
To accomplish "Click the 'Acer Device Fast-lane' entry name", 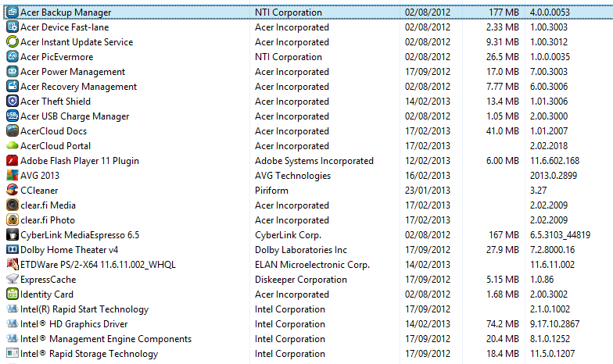I will point(64,27).
